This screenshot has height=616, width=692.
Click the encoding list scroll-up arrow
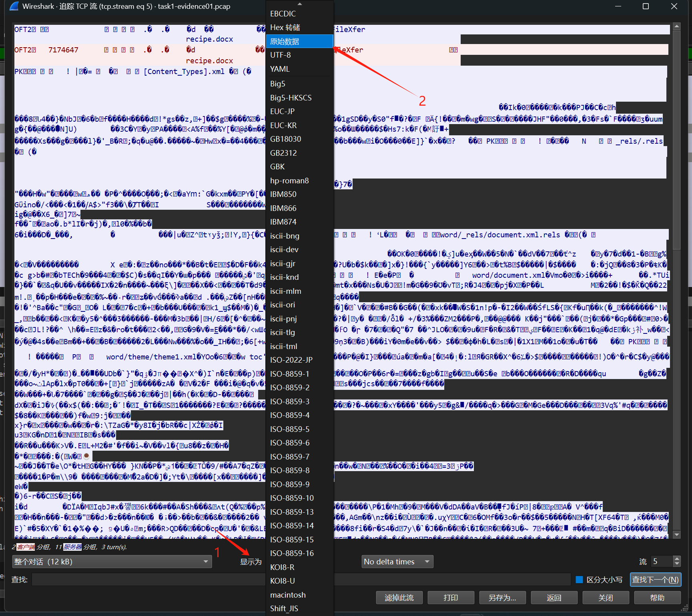[x=300, y=4]
